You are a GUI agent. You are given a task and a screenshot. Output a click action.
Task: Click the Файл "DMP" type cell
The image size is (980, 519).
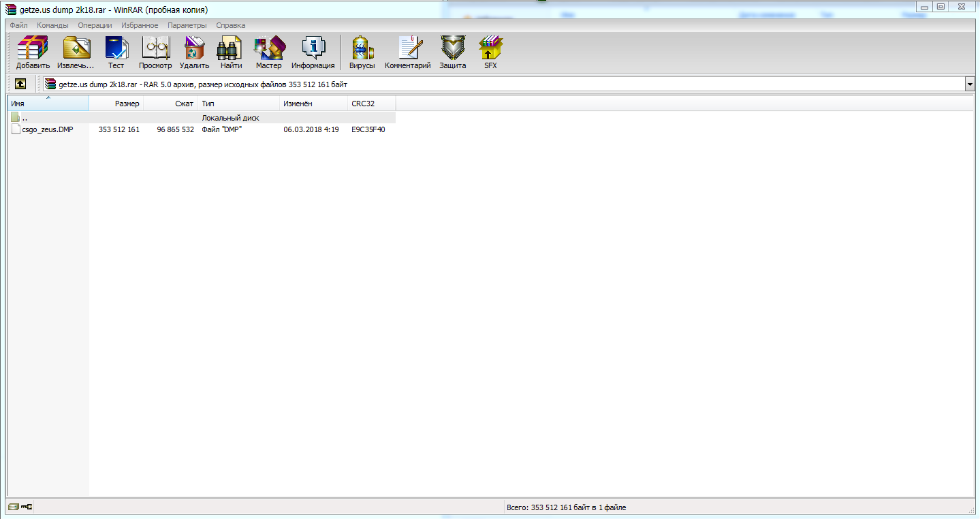(222, 129)
